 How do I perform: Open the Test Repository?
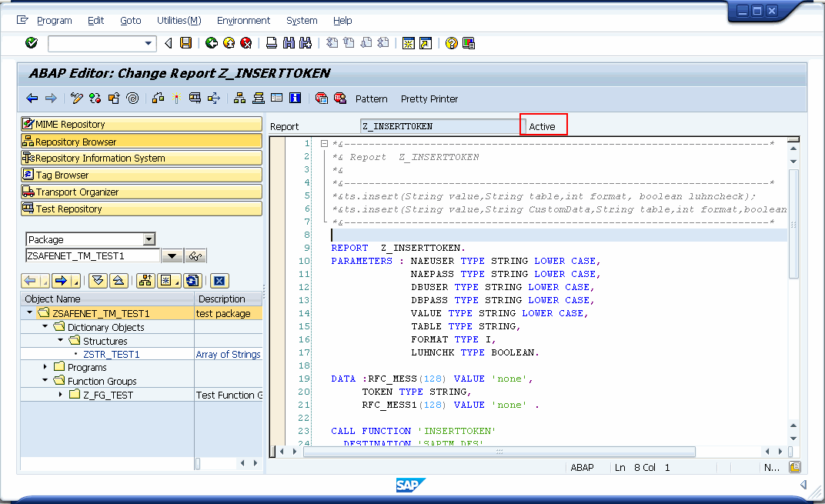(142, 209)
